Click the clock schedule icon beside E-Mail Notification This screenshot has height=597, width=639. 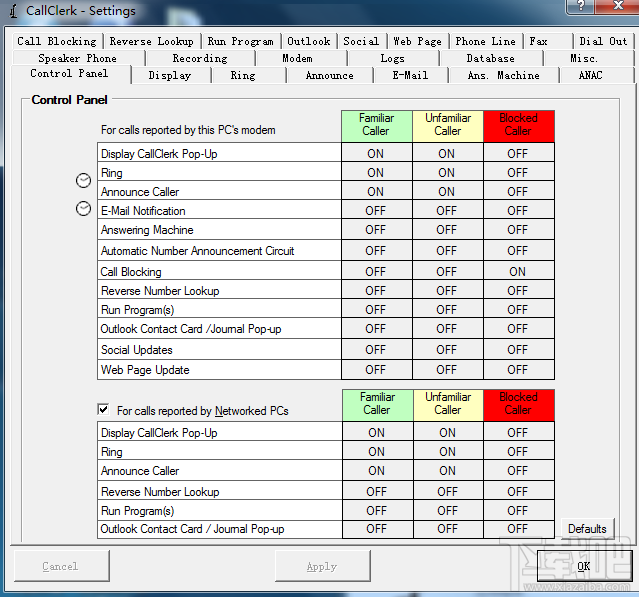coord(84,209)
